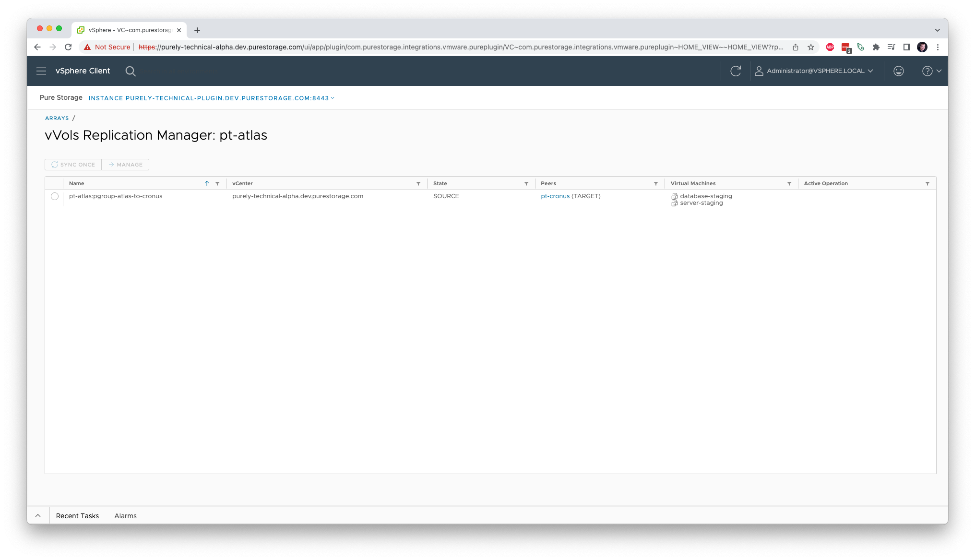975x560 pixels.
Task: Expand the Virtual Machines column filter
Action: point(789,183)
